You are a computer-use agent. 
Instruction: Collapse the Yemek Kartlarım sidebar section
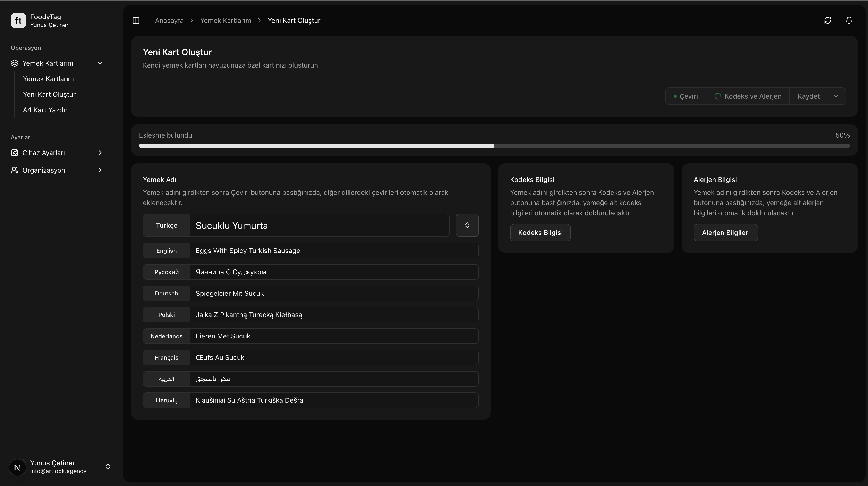[x=100, y=63]
